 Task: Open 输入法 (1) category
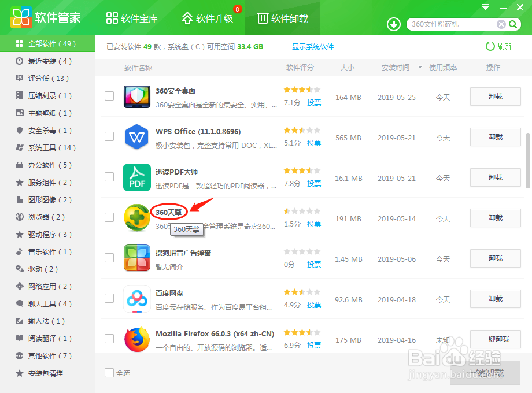(47, 321)
